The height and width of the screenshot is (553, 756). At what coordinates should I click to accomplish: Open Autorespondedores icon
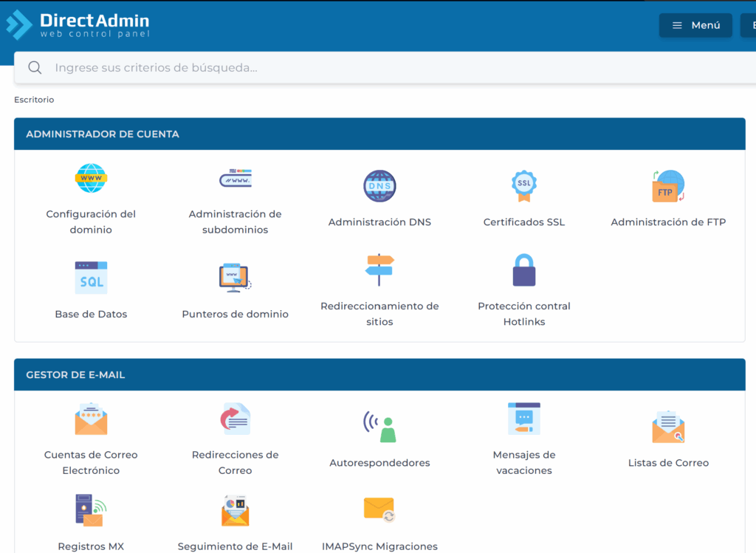(x=379, y=427)
